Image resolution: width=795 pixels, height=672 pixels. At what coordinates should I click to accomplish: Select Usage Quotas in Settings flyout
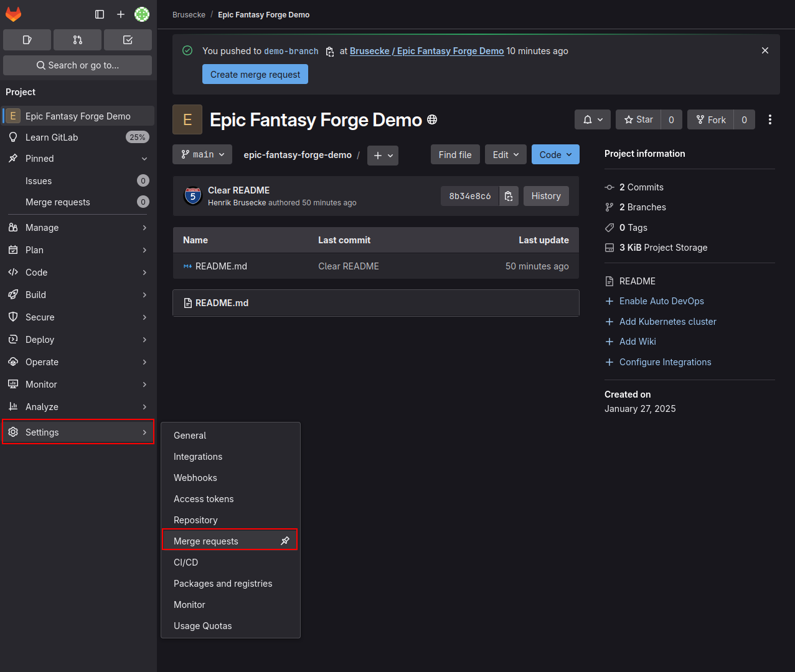(230, 626)
